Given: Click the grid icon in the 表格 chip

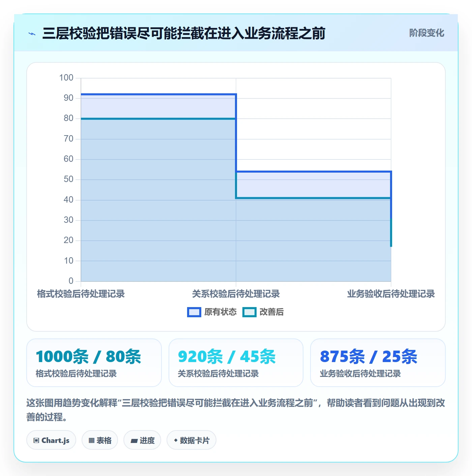Looking at the screenshot, I should coord(91,440).
